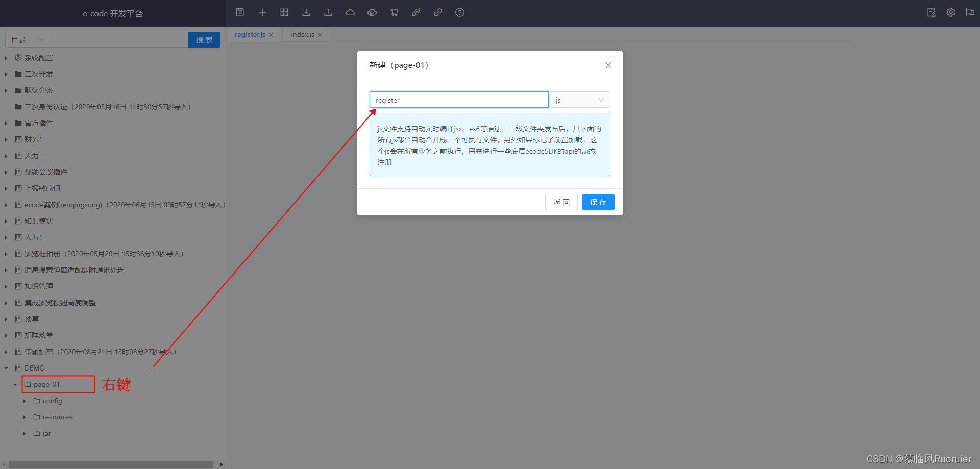Viewport: 980px width, 469px height.
Task: Open settings gear icon at top right
Action: 951,12
